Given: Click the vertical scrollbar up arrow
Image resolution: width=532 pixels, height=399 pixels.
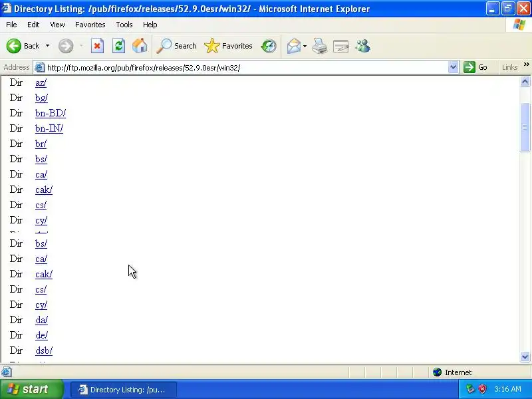Looking at the screenshot, I should (525, 81).
